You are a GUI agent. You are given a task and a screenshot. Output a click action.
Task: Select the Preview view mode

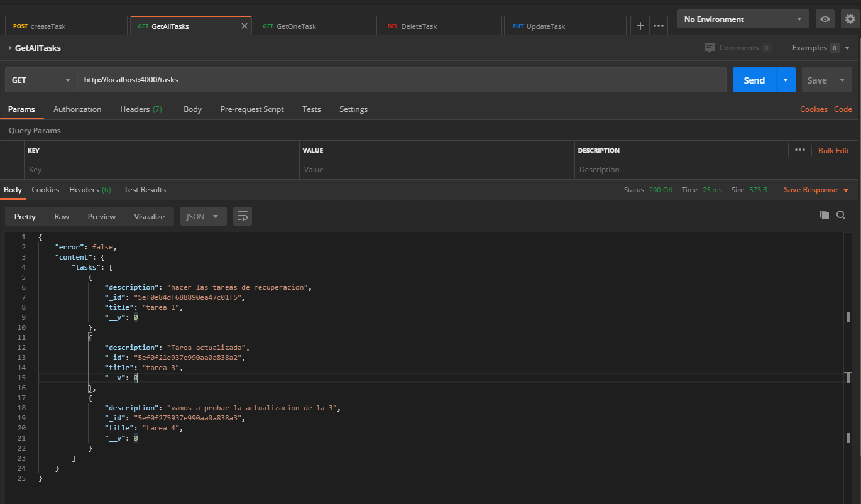coord(102,216)
